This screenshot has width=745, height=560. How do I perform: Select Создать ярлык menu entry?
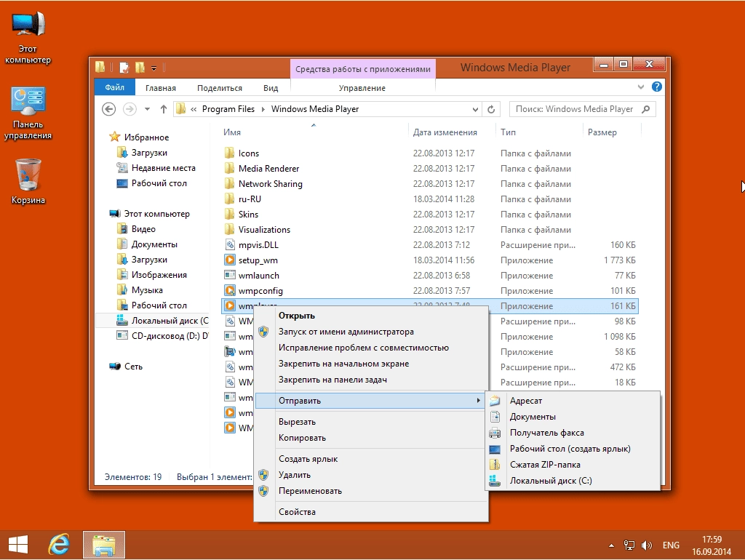pos(371,459)
